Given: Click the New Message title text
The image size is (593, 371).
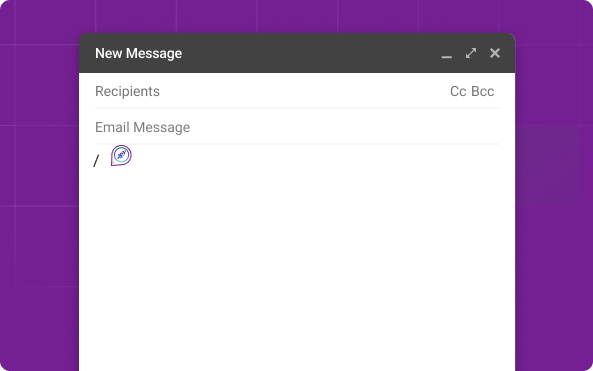Looking at the screenshot, I should [138, 53].
